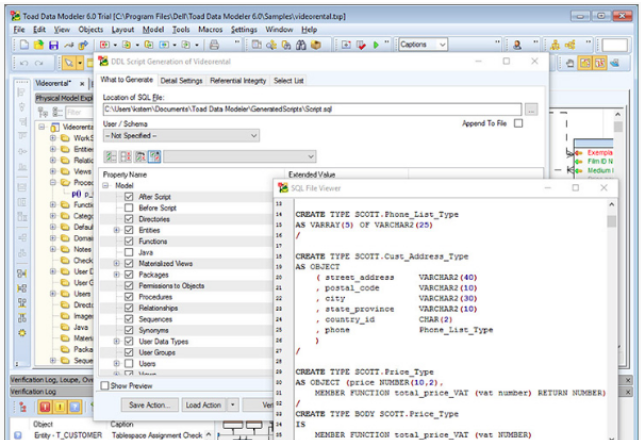Image resolution: width=641 pixels, height=440 pixels.
Task: Click the Load Action button
Action: click(203, 405)
